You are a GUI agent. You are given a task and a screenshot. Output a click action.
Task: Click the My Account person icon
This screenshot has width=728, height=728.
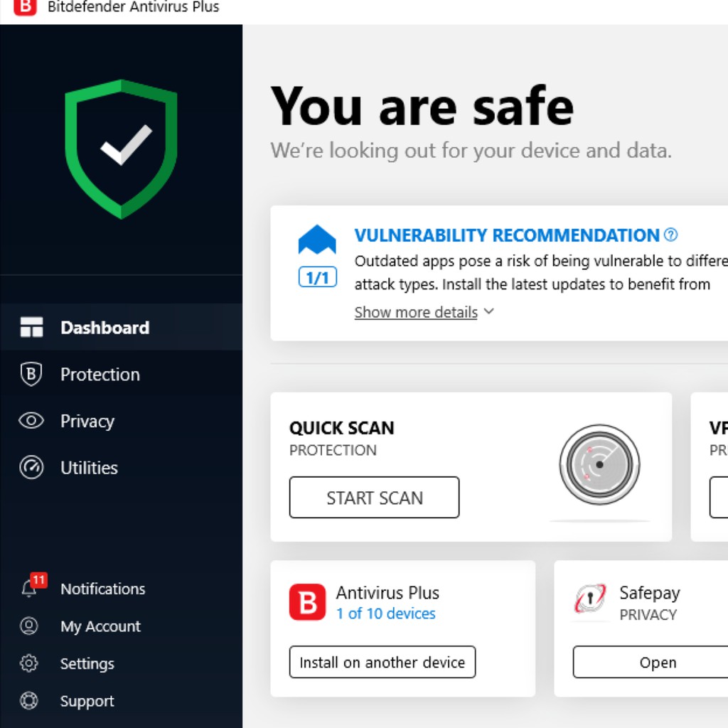(29, 626)
